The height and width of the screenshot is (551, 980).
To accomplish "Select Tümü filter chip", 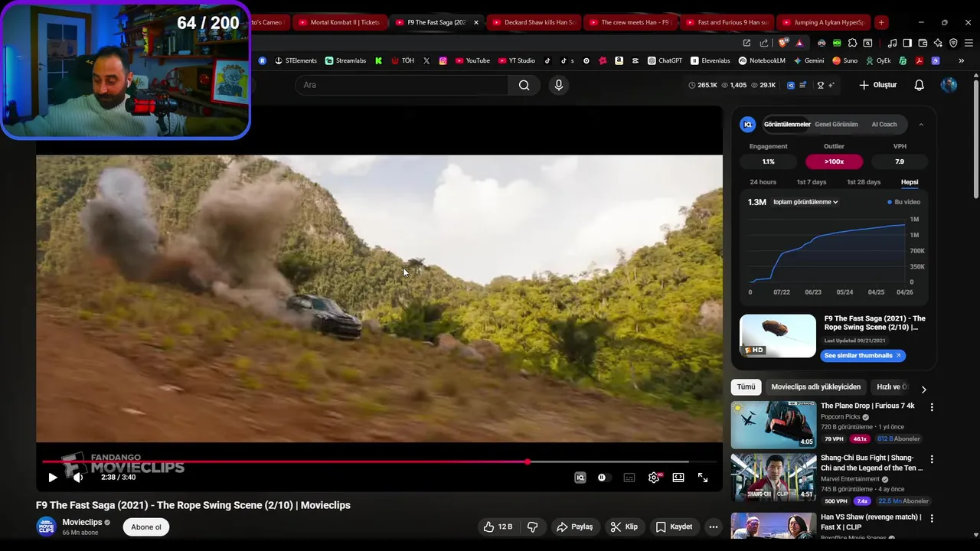I will click(746, 387).
